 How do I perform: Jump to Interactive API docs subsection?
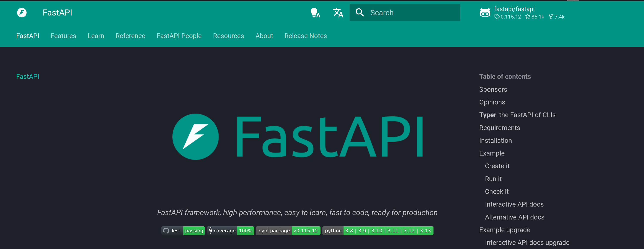click(x=514, y=204)
